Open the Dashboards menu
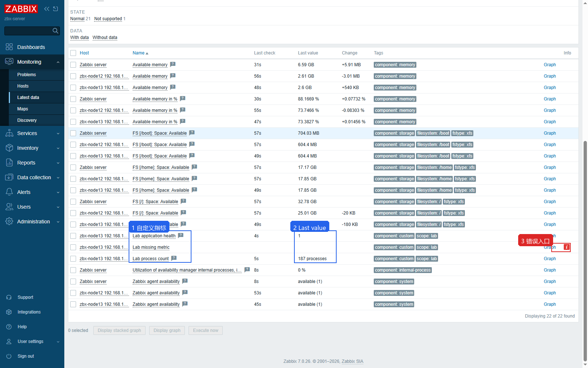Screen dimensions: 588x368 tap(31, 47)
